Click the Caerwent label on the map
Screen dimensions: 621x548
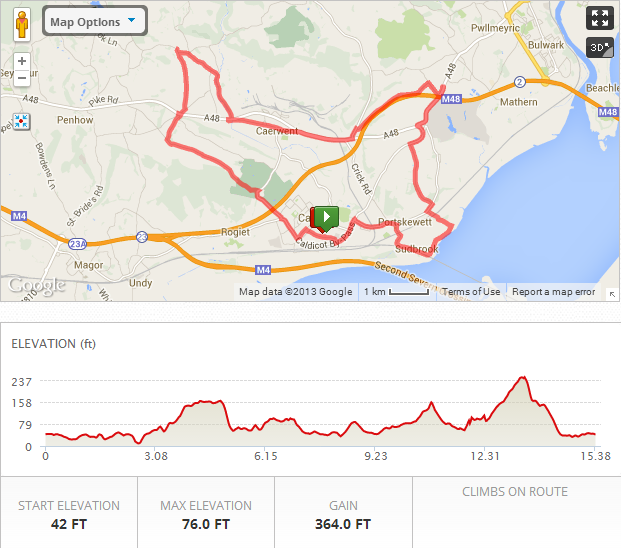point(277,131)
